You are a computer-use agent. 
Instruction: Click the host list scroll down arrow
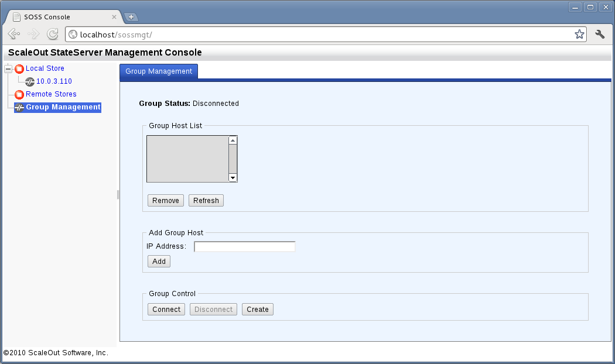(233, 178)
